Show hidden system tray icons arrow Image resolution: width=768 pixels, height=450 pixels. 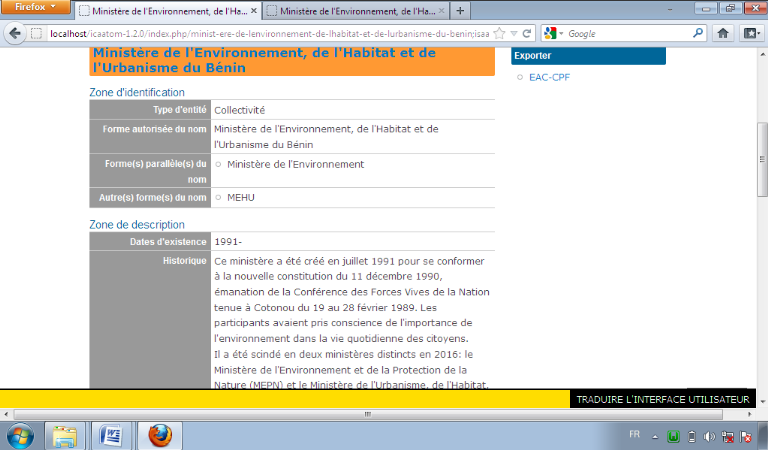655,436
